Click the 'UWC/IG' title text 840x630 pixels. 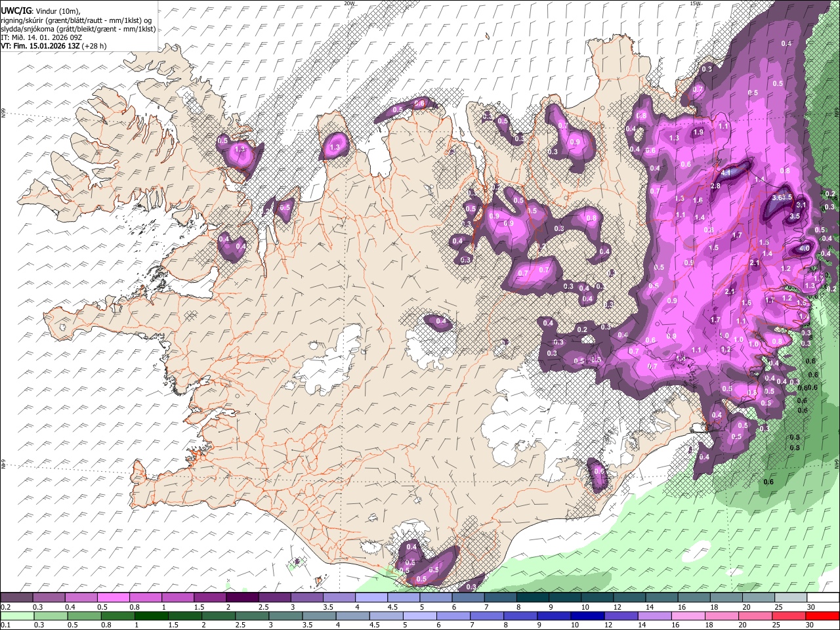click(16, 10)
